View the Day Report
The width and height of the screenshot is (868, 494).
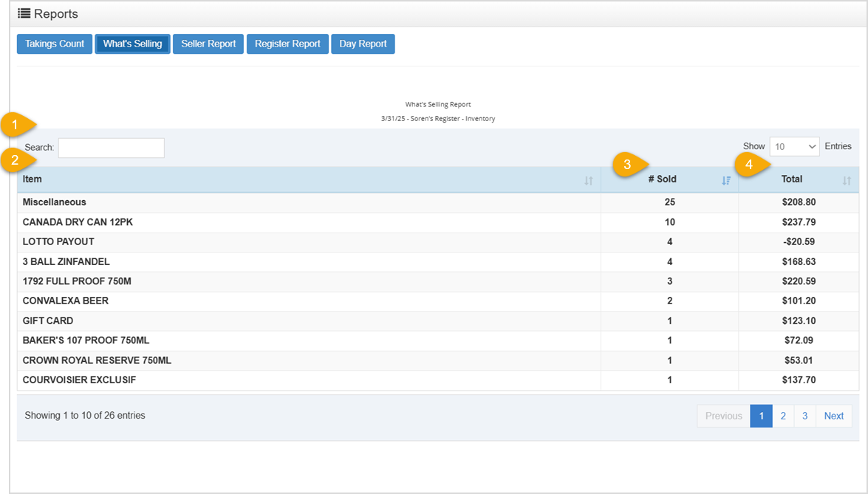click(363, 44)
